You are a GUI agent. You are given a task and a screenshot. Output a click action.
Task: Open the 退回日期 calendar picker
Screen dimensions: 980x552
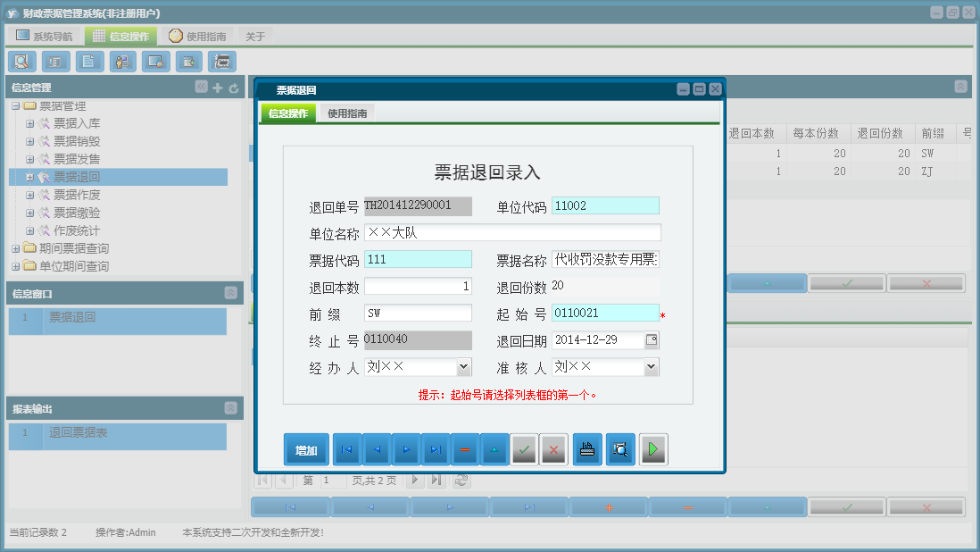pos(652,340)
